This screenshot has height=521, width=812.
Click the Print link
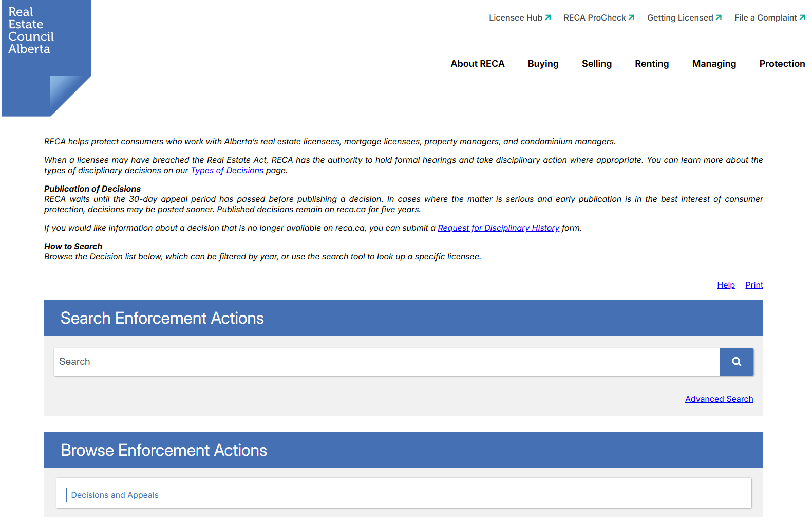pos(754,285)
